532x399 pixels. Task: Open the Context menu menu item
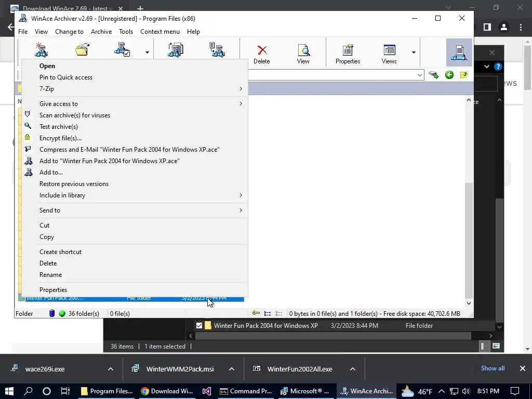click(160, 32)
